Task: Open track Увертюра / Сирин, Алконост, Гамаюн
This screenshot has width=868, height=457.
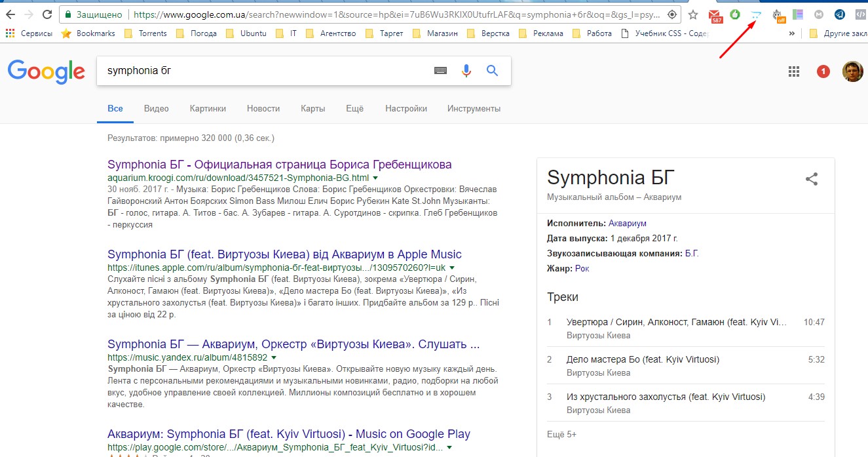Action: (677, 322)
